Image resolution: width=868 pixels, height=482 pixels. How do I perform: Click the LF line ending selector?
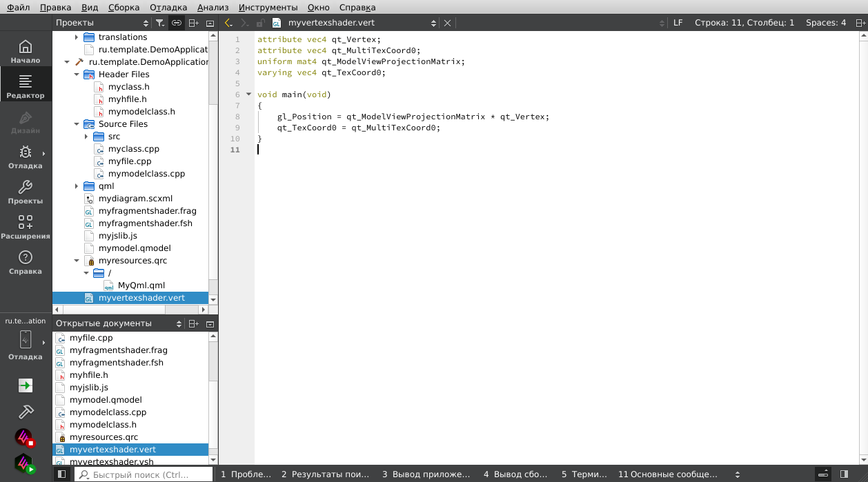678,23
